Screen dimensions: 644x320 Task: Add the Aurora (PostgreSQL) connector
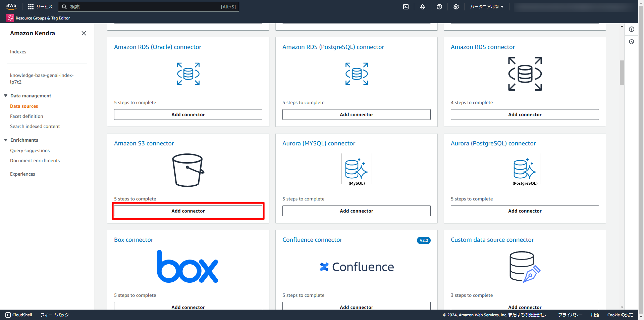[x=525, y=211]
